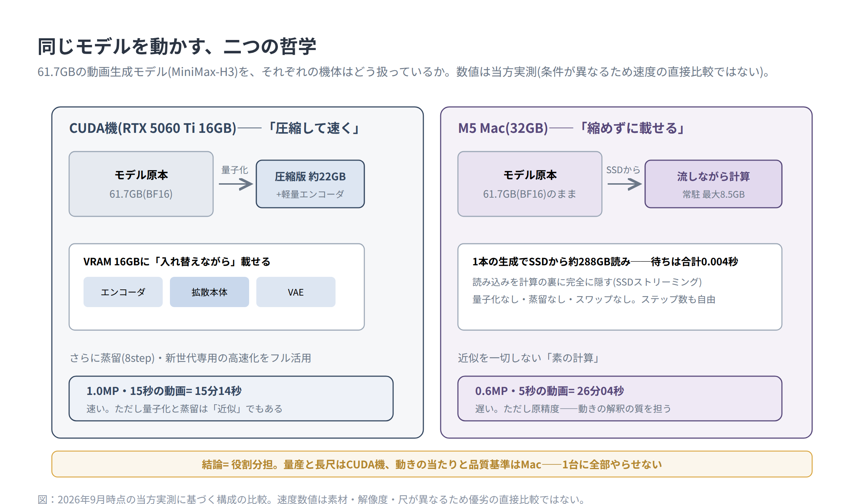The width and height of the screenshot is (864, 504).
Task: Click the モデル原本 61.7GB(BF16) box in CUDA panel
Action: click(x=141, y=184)
